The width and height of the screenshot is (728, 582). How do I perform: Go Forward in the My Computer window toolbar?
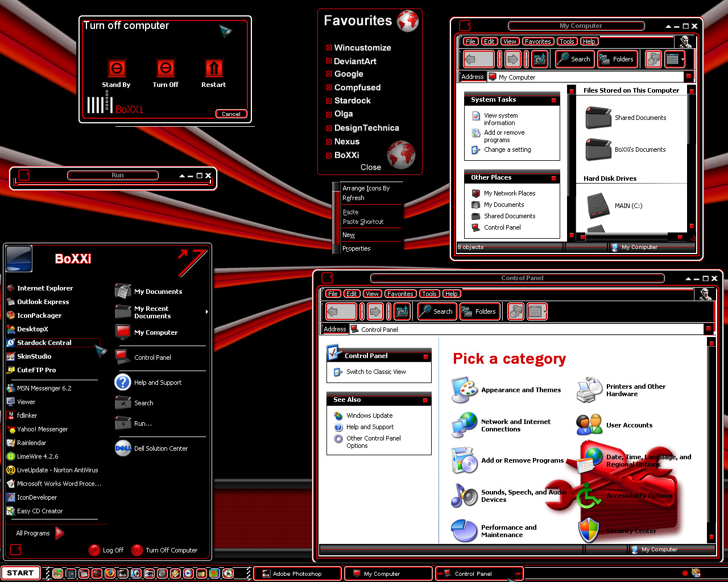tap(513, 59)
